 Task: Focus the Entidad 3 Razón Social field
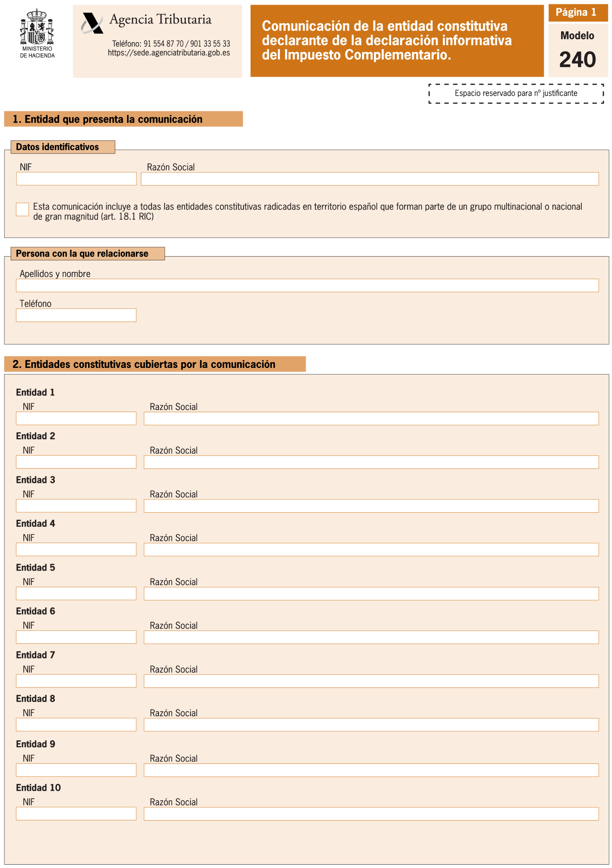371,506
